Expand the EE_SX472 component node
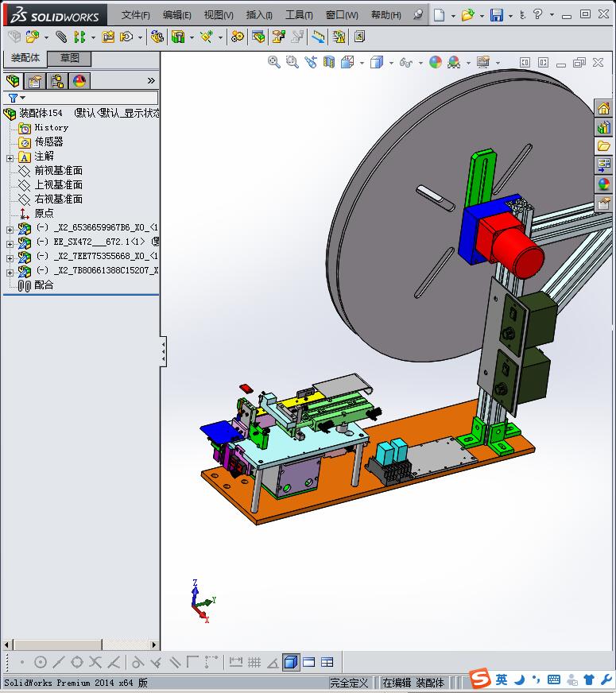 (10, 243)
